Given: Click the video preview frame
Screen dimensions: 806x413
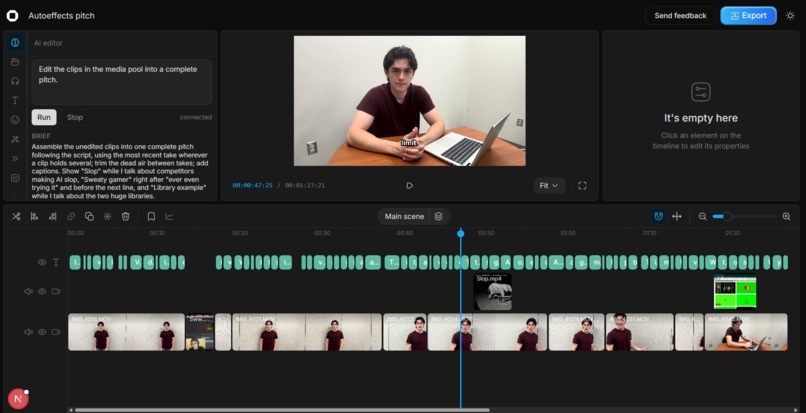Looking at the screenshot, I should [x=409, y=101].
